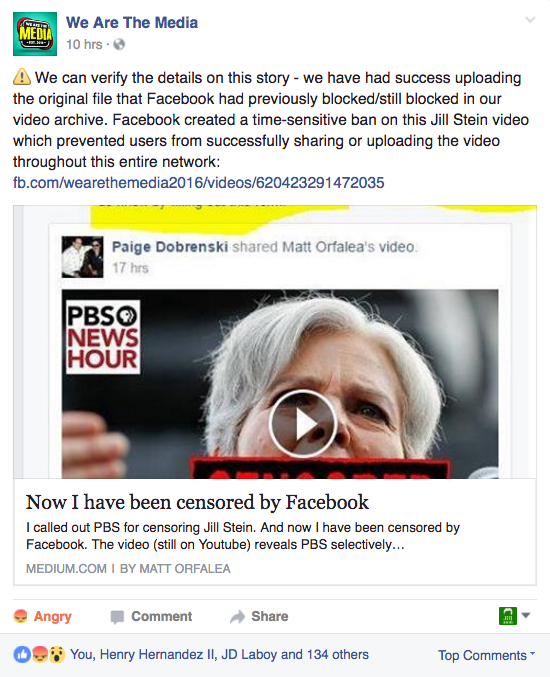This screenshot has height=677, width=550.
Task: Open the green page identity selector dropdown
Action: pyautogui.click(x=514, y=616)
